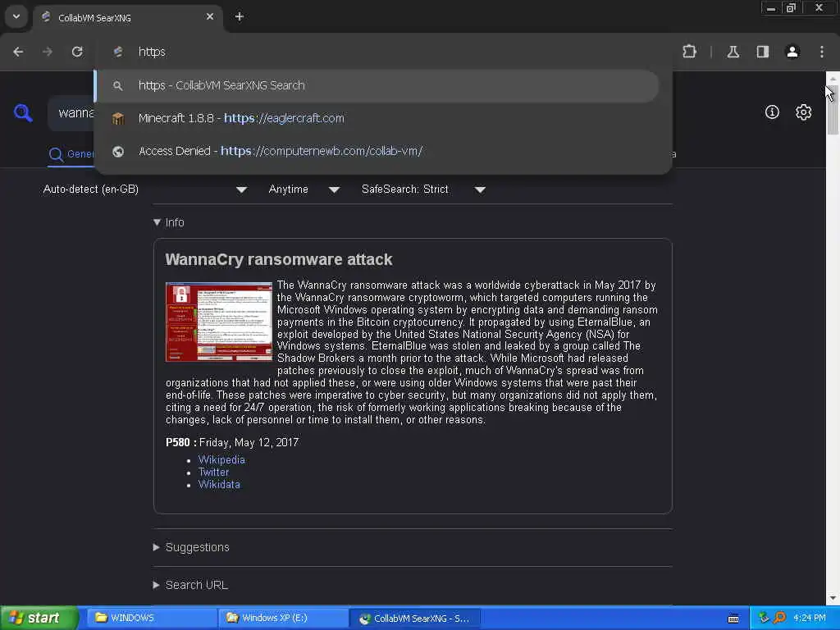Screen dimensions: 840x630
Task: Click the tab search chevron button
Action: pyautogui.click(x=16, y=16)
